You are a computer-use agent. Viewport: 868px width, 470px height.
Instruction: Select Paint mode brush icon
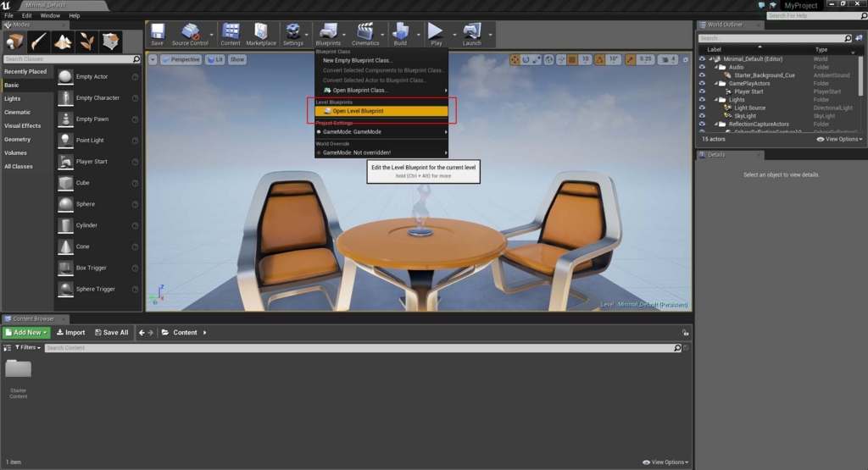pyautogui.click(x=39, y=41)
